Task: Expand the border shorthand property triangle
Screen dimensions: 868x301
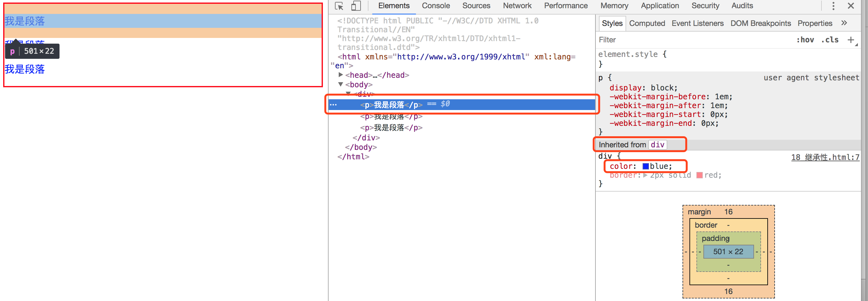Action: point(645,175)
